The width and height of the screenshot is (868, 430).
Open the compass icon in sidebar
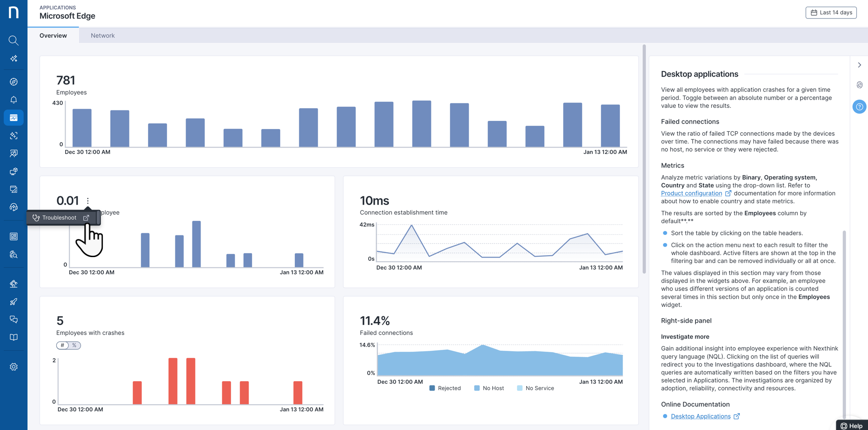pos(14,82)
